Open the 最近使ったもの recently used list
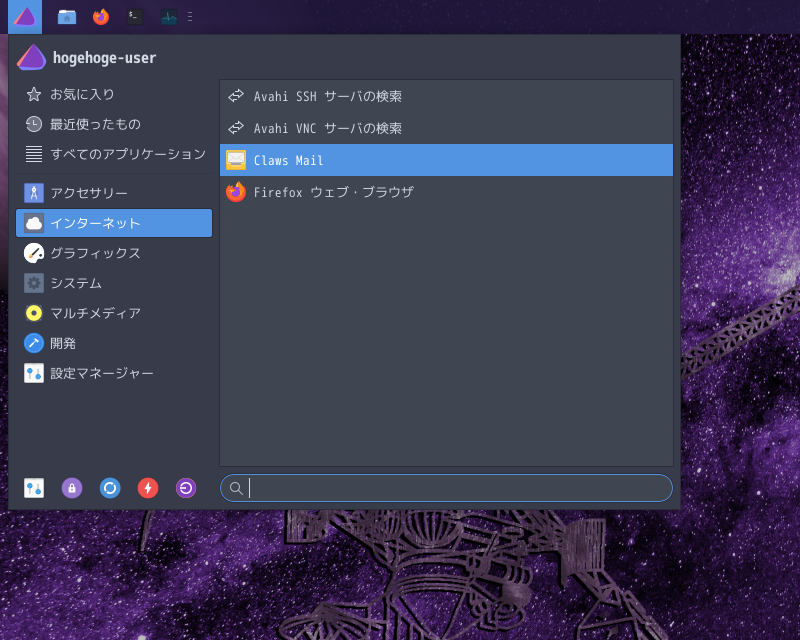The height and width of the screenshot is (640, 800). [x=114, y=124]
